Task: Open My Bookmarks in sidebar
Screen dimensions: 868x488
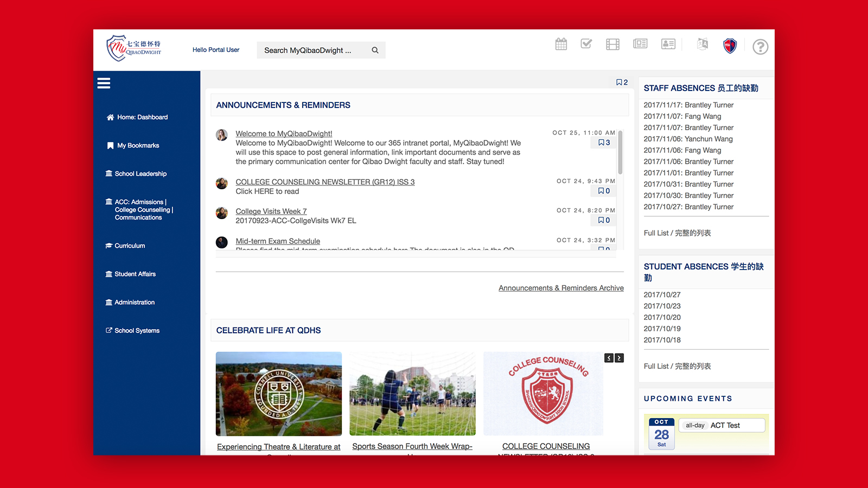Action: (x=133, y=145)
